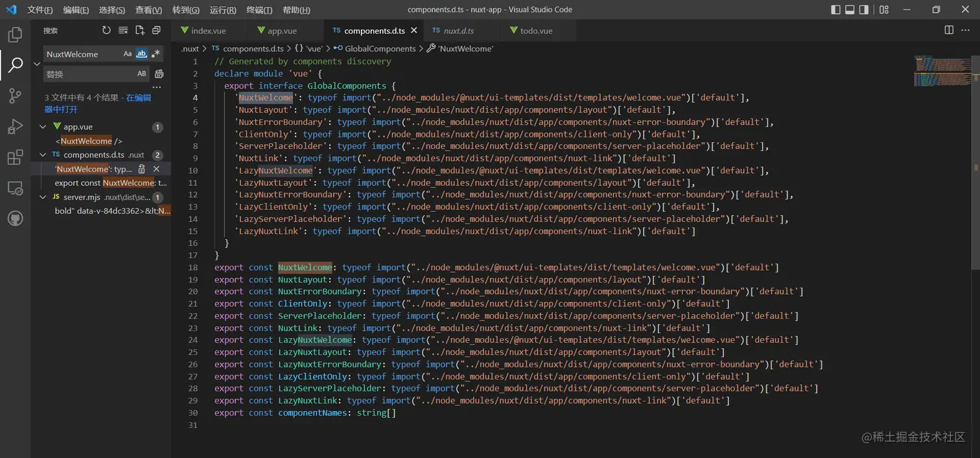Click 'LazyNuxtWelcome' key on line 10
This screenshot has height=458, width=980.
pos(277,170)
